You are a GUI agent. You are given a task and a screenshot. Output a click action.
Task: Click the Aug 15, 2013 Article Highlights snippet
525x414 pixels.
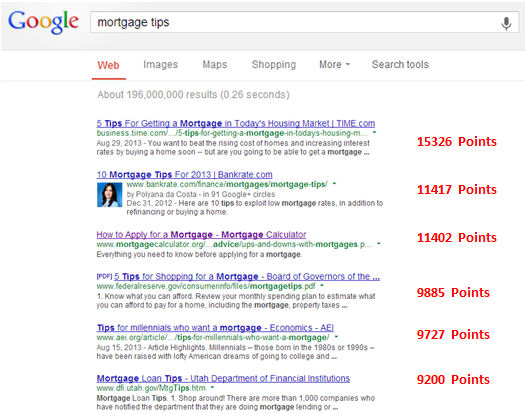point(235,352)
